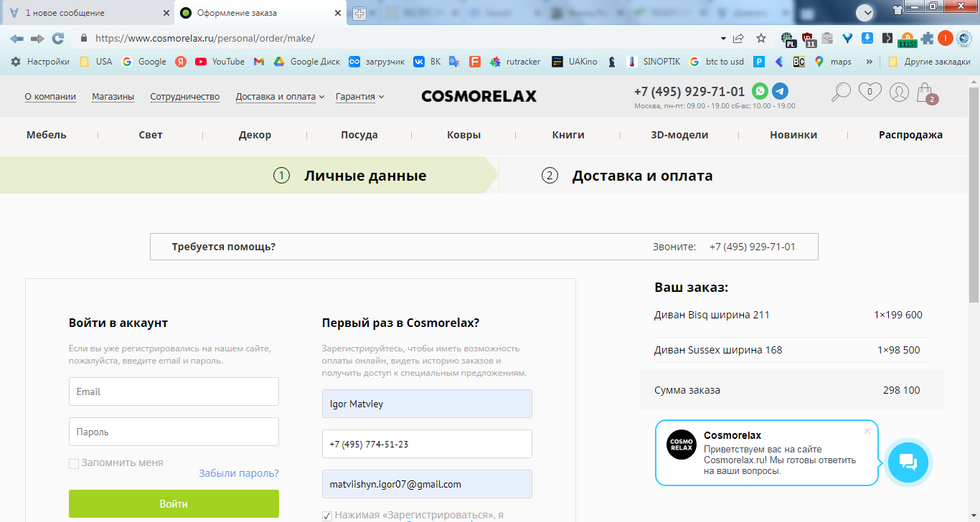
Task: Click the share page icon in address bar
Action: click(738, 38)
